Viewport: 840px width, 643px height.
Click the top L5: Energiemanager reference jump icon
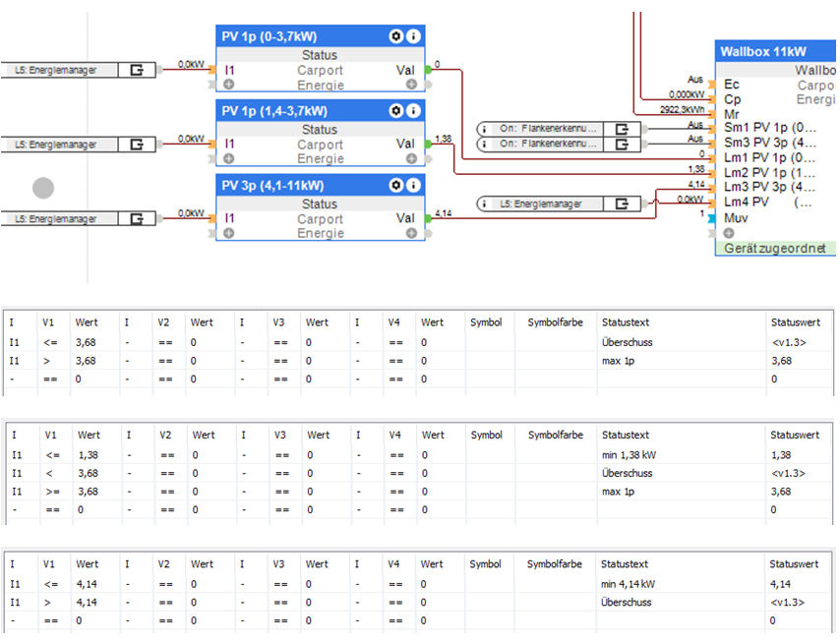(x=137, y=70)
